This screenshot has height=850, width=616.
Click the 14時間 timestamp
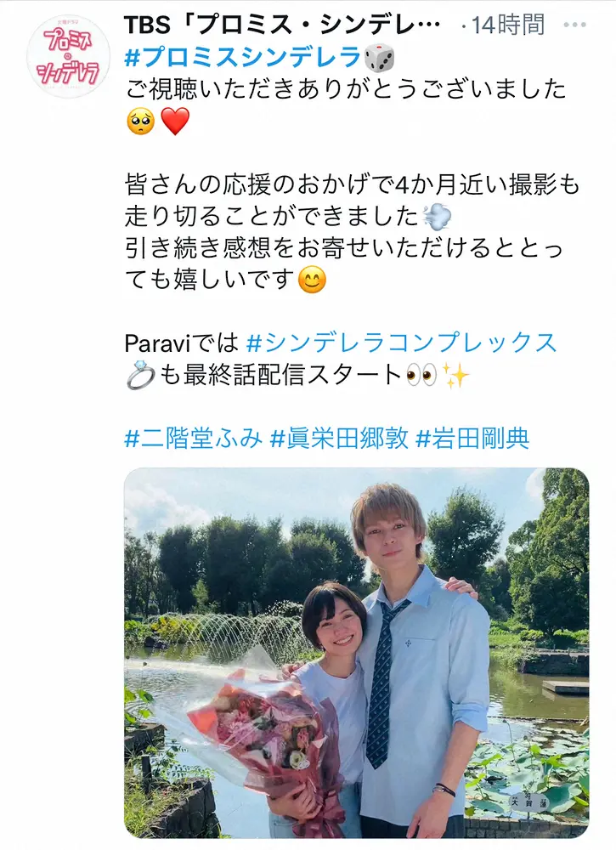pyautogui.click(x=508, y=25)
